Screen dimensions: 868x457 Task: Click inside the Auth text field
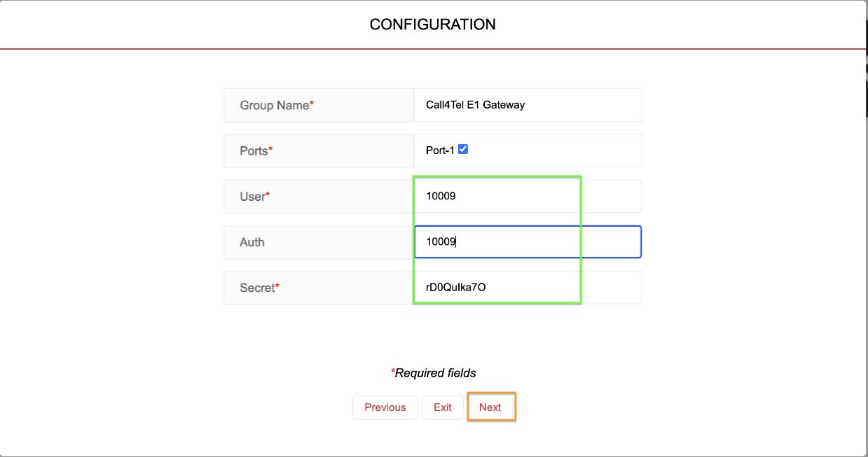527,241
